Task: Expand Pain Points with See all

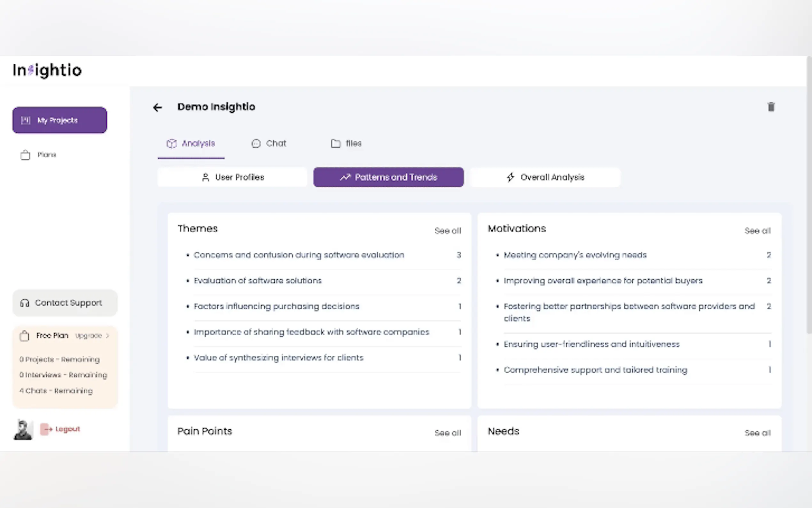Action: (x=448, y=433)
